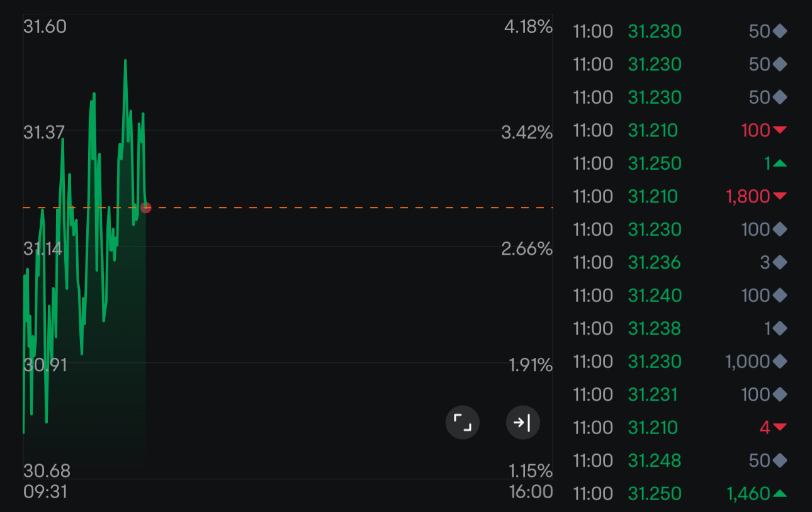Click diamond icon beside 1,000 volume
Screen dimensions: 812x512
(x=780, y=362)
